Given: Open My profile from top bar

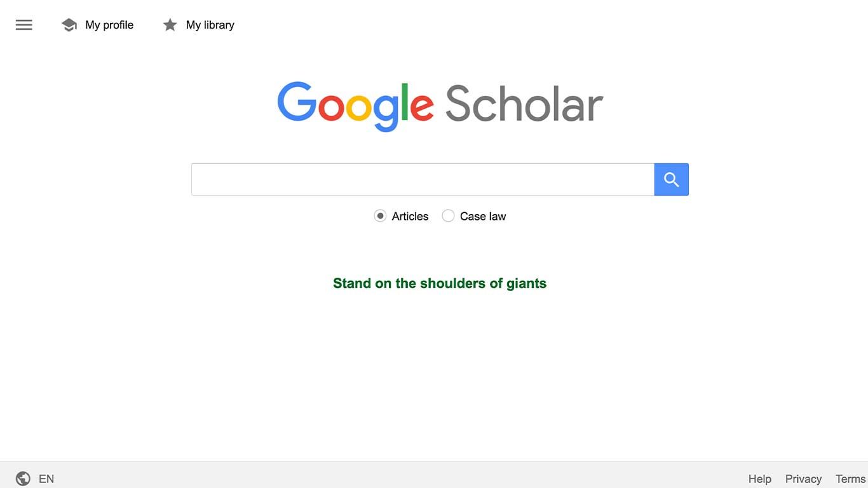Looking at the screenshot, I should pyautogui.click(x=109, y=25).
